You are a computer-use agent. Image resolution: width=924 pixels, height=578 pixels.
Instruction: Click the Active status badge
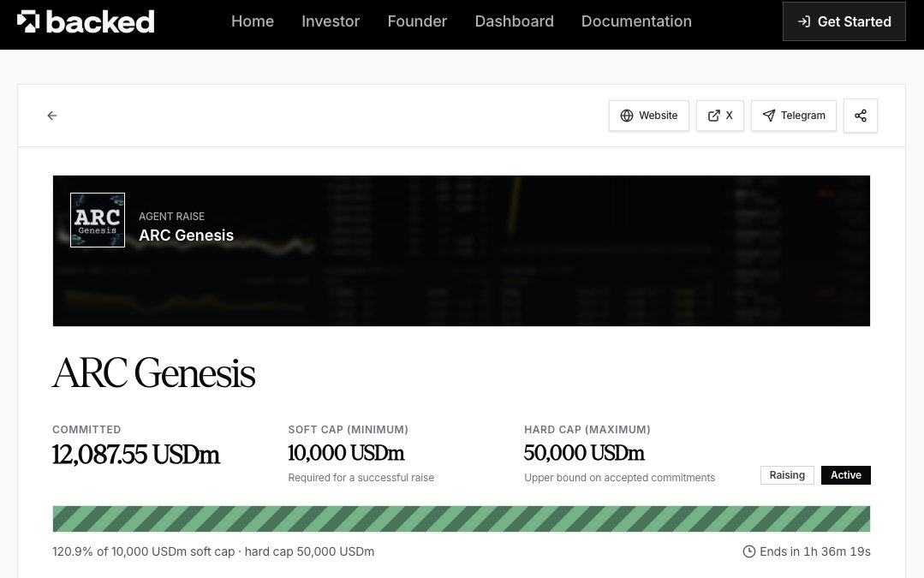click(845, 475)
